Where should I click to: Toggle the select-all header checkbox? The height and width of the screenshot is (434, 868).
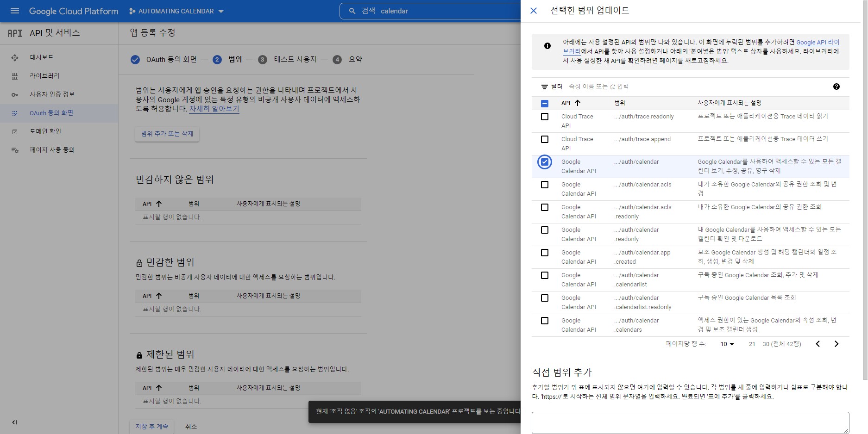[545, 103]
